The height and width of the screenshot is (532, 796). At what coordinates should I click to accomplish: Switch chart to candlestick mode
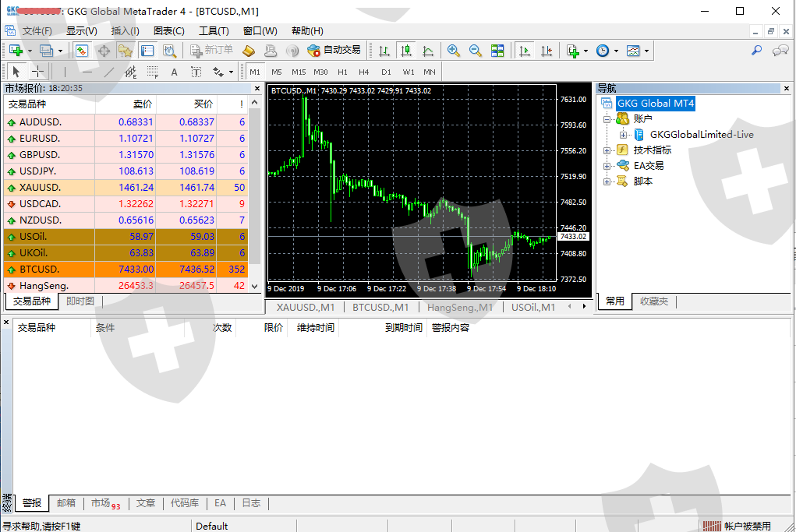click(x=405, y=51)
